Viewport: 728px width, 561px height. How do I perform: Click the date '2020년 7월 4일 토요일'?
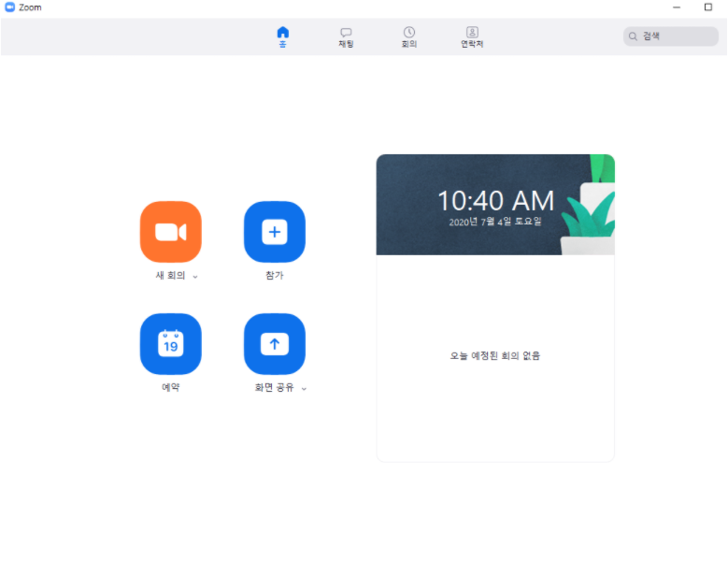click(495, 222)
